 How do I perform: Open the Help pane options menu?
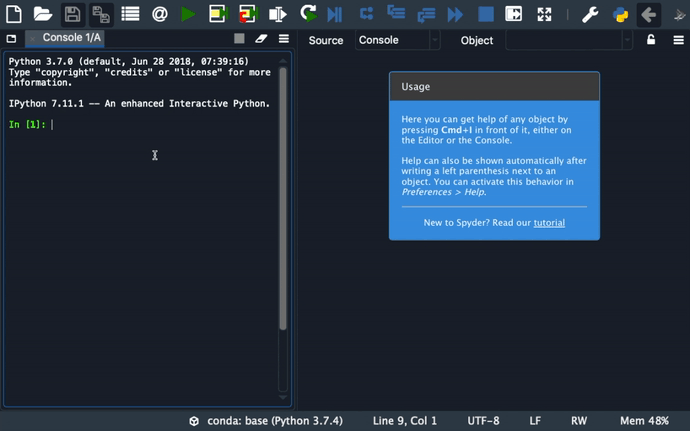point(679,40)
